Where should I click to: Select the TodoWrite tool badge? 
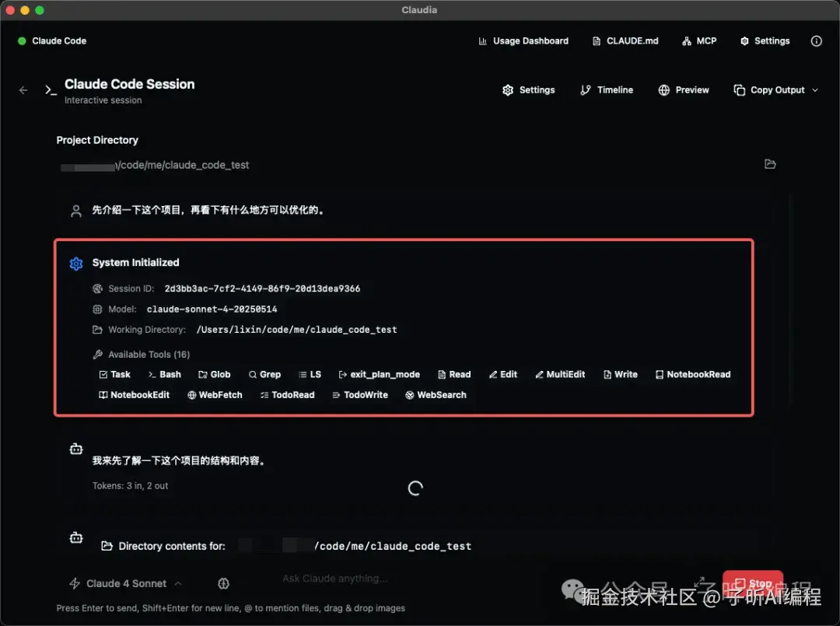tap(359, 395)
